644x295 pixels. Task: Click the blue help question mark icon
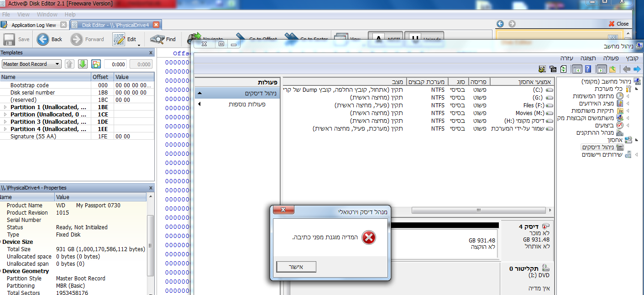coord(588,69)
